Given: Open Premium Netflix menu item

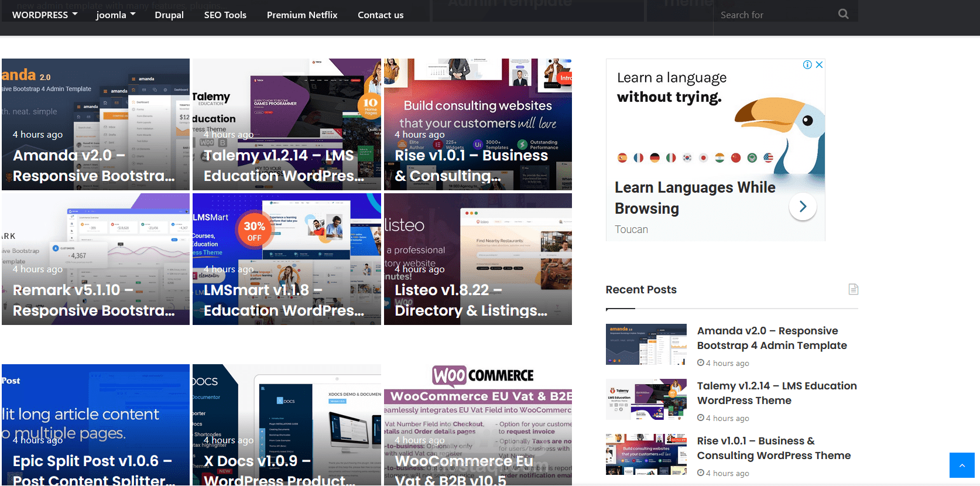Looking at the screenshot, I should point(302,15).
